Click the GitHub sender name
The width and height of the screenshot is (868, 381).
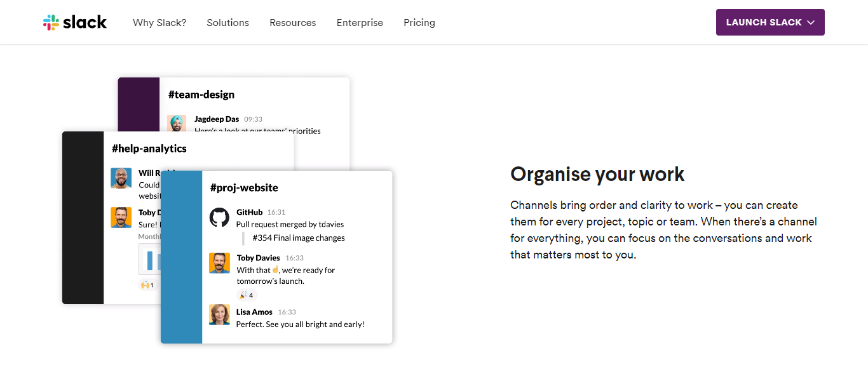250,212
